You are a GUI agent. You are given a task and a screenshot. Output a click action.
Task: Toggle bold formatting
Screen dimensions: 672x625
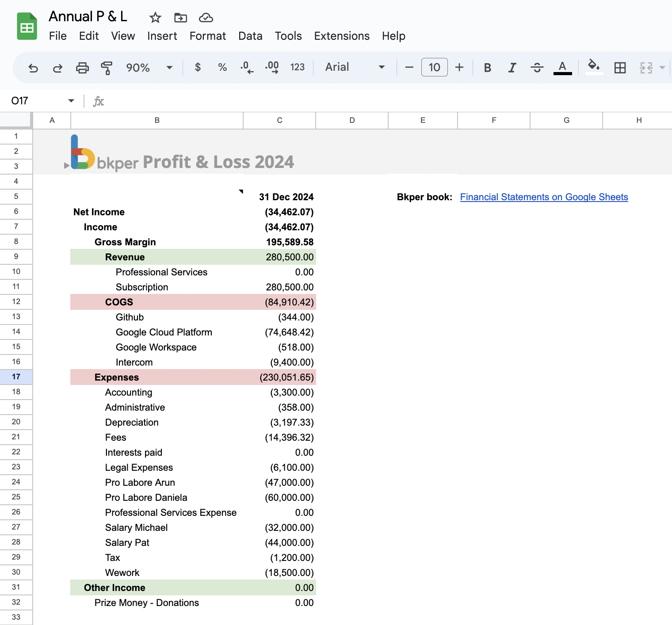tap(487, 67)
